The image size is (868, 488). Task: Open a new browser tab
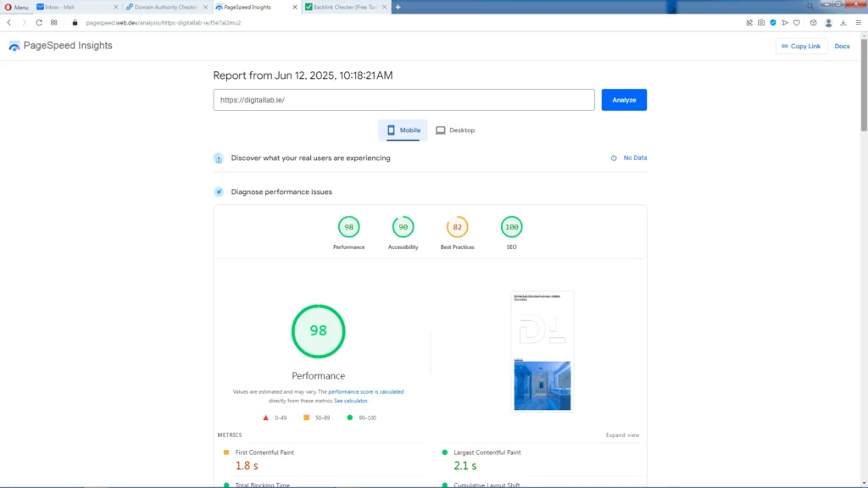point(398,7)
